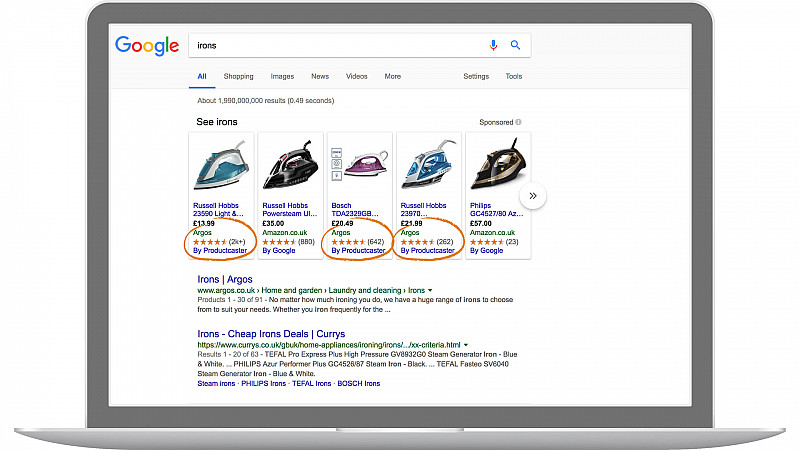Open the Videos tab
This screenshot has height=450, width=800.
point(357,77)
